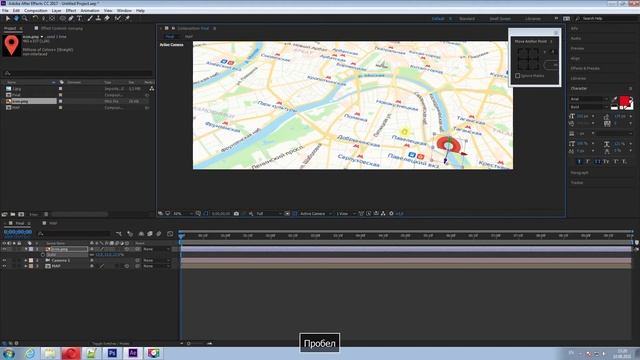Open the Animation menu
640x360 pixels.
click(x=90, y=11)
